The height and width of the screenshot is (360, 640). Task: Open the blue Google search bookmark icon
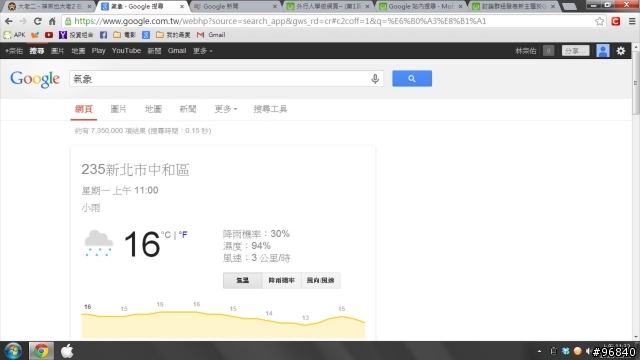click(x=146, y=35)
